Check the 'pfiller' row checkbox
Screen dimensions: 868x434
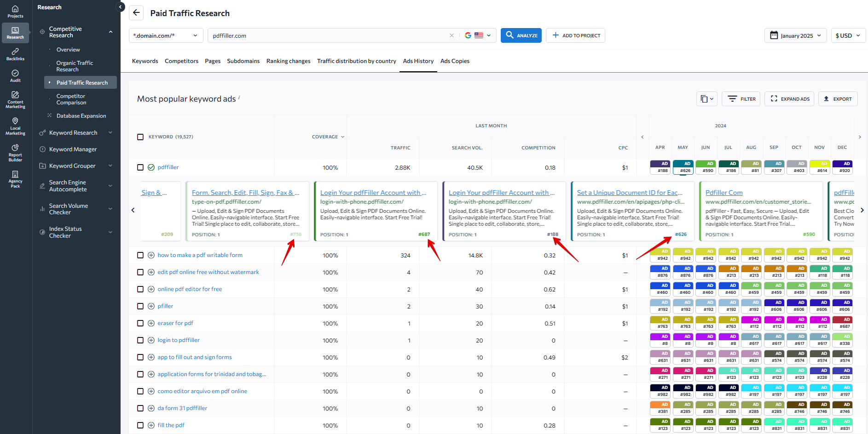[x=140, y=306]
